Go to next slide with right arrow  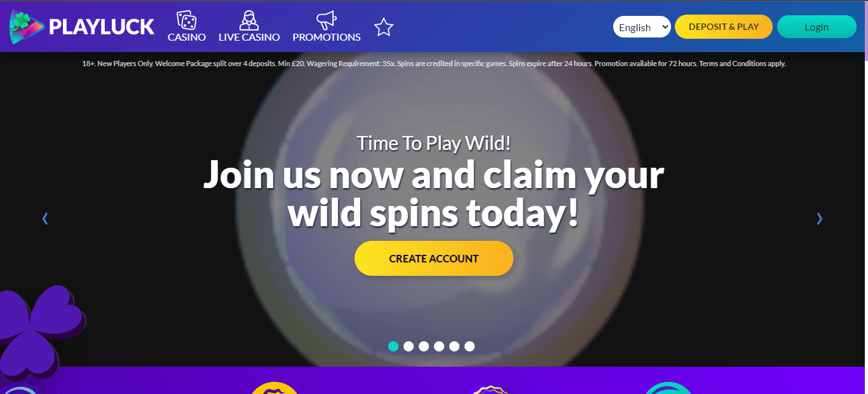pyautogui.click(x=819, y=219)
